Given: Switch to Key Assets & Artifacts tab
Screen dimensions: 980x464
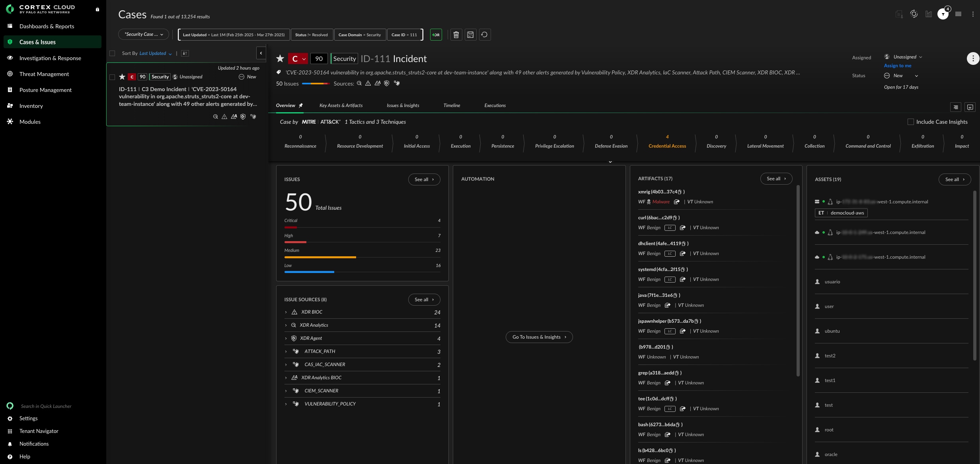Looking at the screenshot, I should [x=341, y=105].
